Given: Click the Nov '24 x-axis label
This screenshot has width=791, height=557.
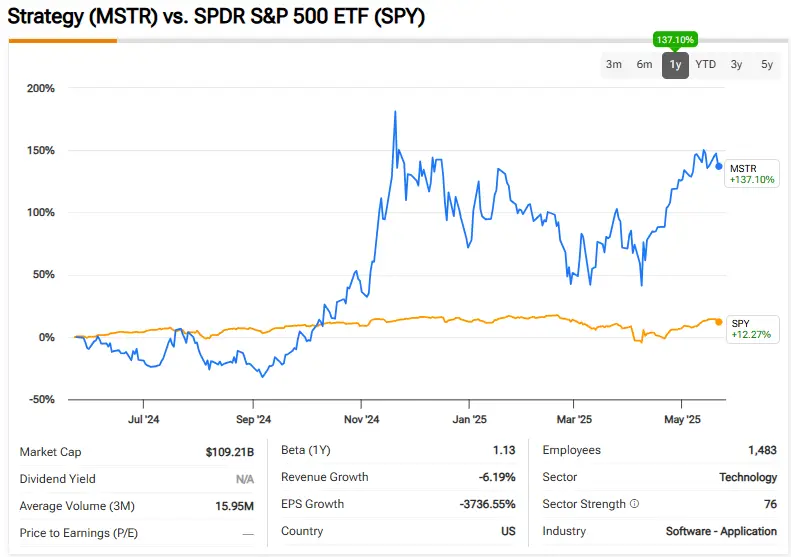Looking at the screenshot, I should pyautogui.click(x=361, y=419).
